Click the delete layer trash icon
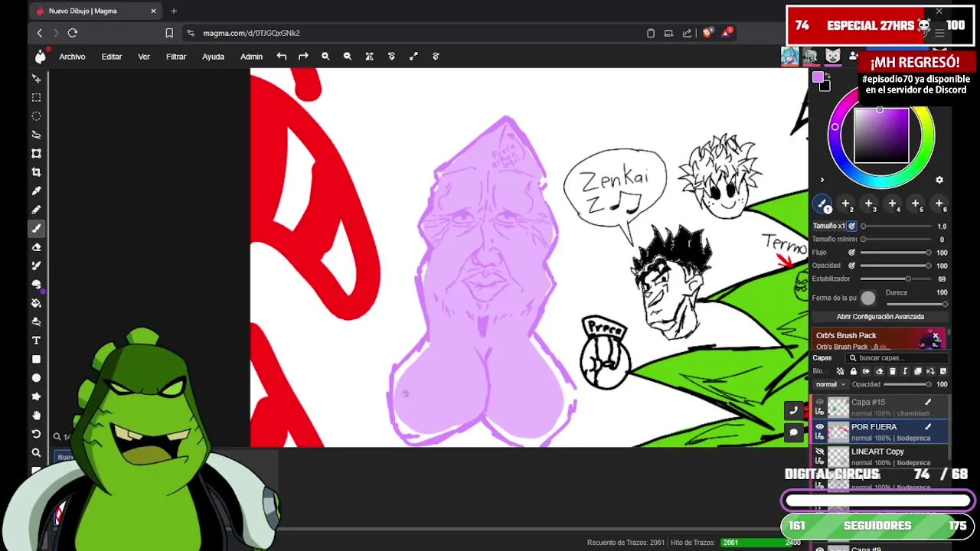 892,371
